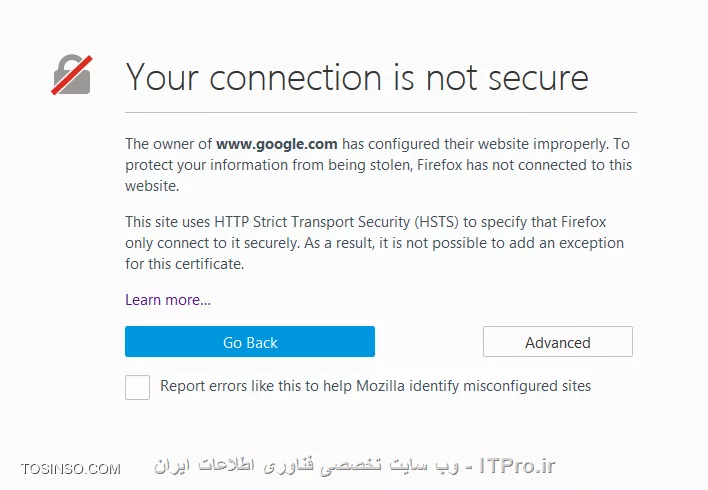Viewport: 708px width, 490px height.
Task: Click the blue Go Back button
Action: tap(250, 341)
